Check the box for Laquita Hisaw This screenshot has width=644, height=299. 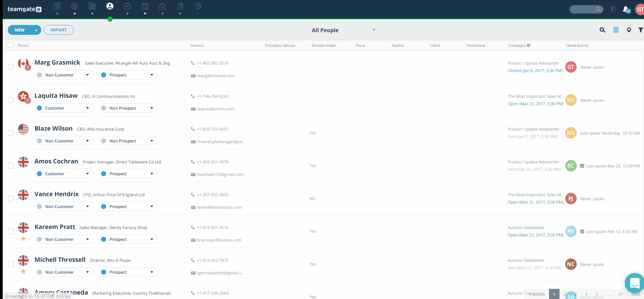pyautogui.click(x=11, y=100)
